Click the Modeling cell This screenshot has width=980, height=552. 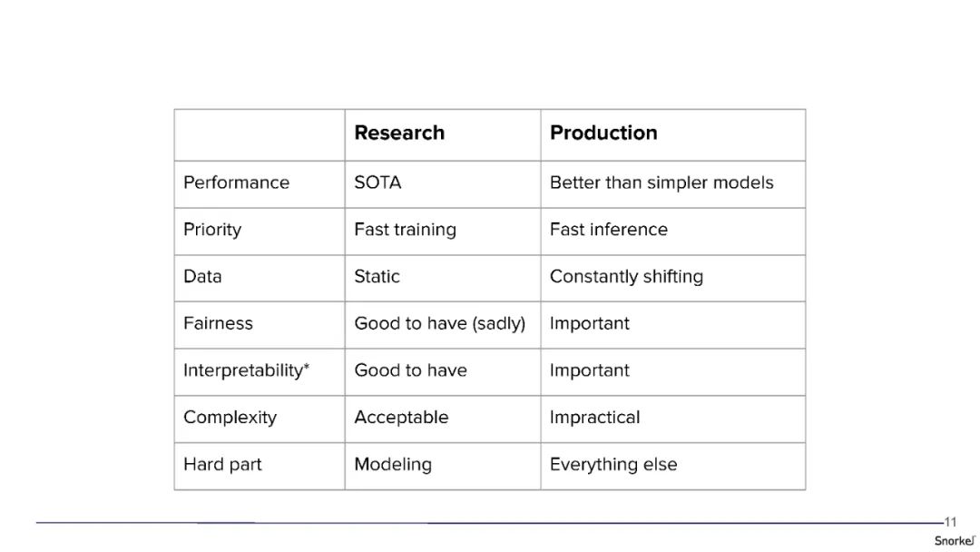(x=393, y=465)
